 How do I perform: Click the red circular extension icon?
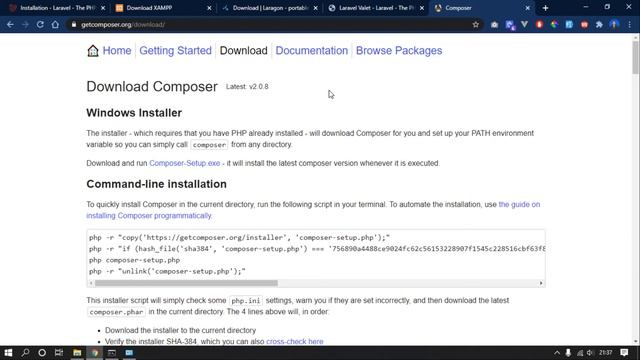(x=539, y=24)
